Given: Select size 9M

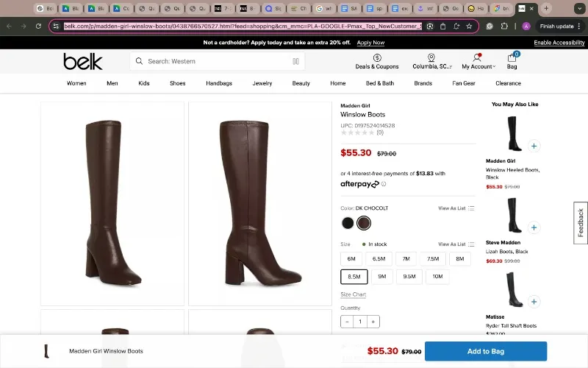Looking at the screenshot, I should pos(382,277).
